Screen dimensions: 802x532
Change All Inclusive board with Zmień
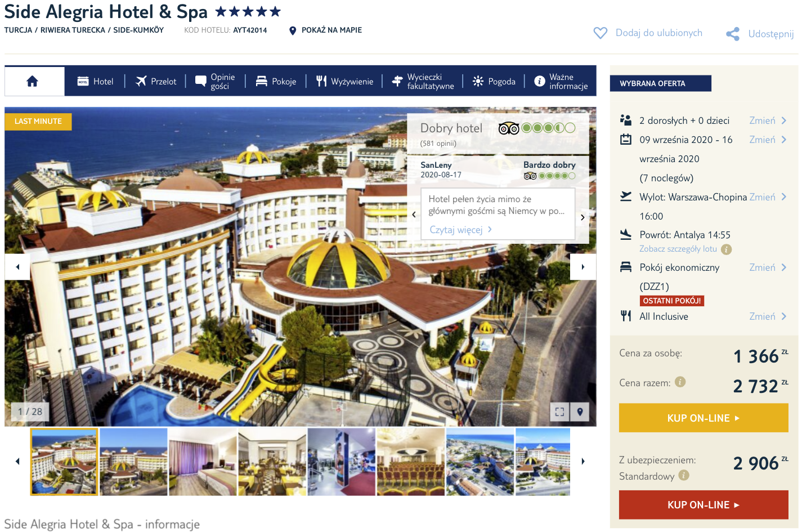tap(762, 316)
